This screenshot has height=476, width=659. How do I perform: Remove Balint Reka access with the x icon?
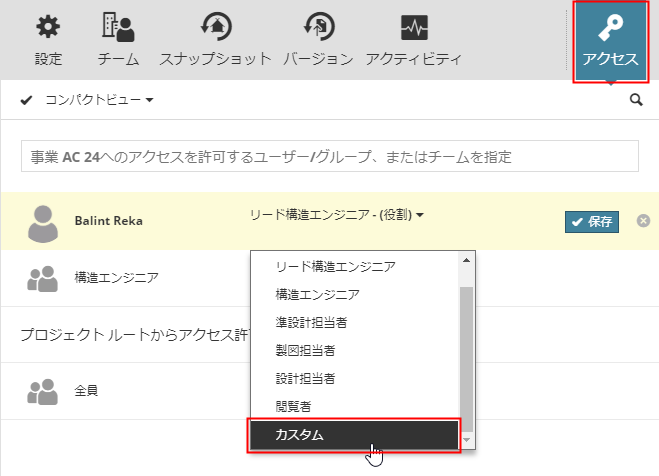[643, 220]
